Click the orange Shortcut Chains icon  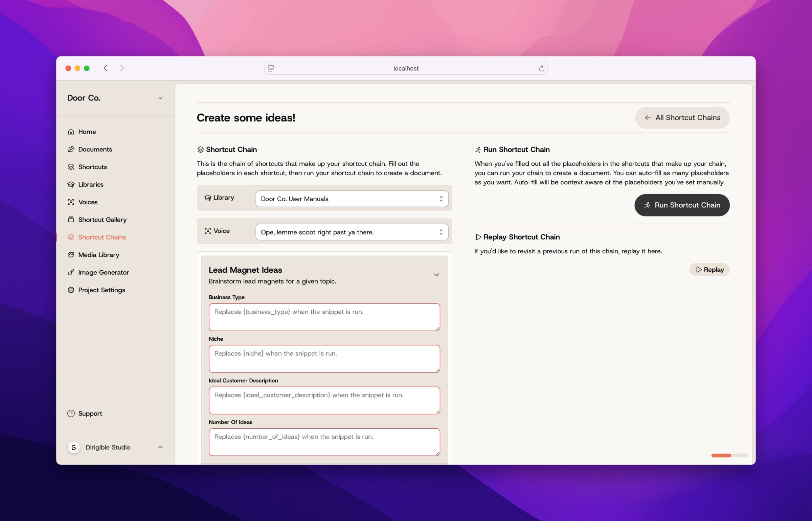coord(71,237)
